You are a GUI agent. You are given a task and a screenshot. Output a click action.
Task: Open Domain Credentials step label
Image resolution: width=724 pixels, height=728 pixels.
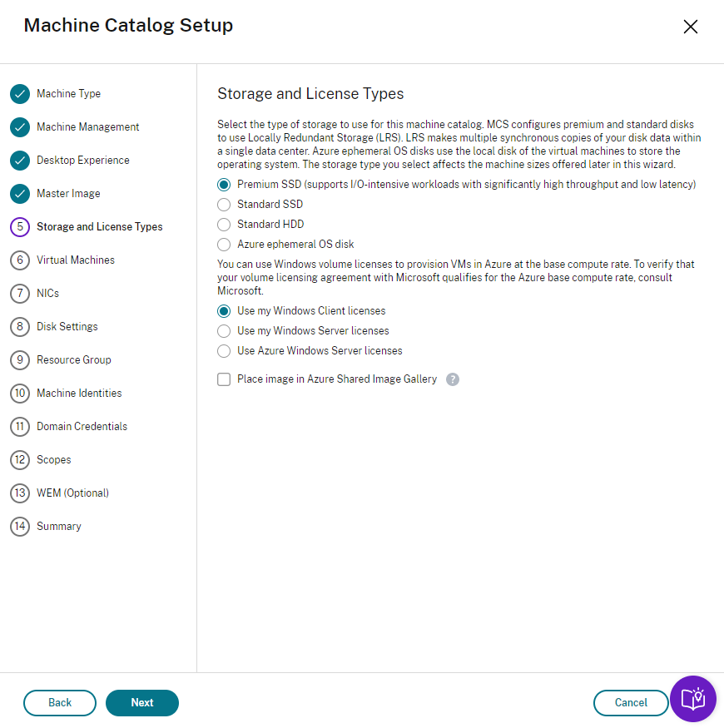pyautogui.click(x=82, y=426)
